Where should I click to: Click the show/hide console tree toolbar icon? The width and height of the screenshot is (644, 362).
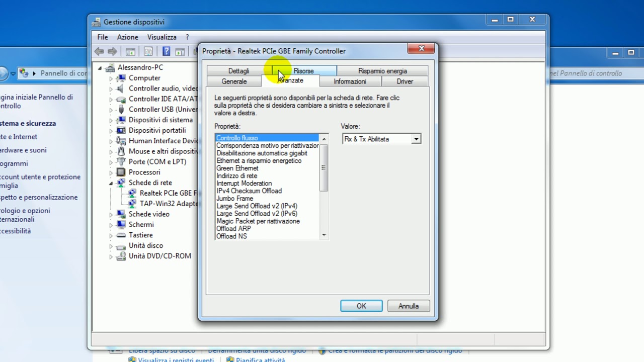pyautogui.click(x=130, y=51)
